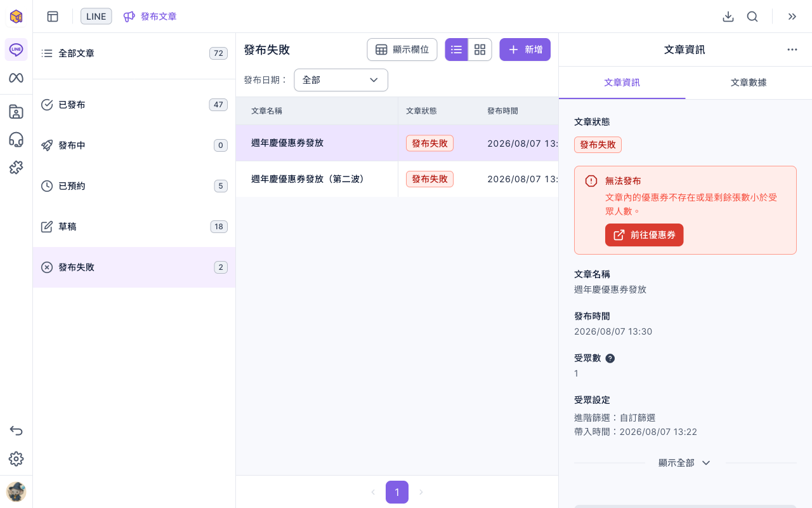Click the 前往優惠券 button
Viewport: 812px width, 508px height.
click(x=644, y=235)
